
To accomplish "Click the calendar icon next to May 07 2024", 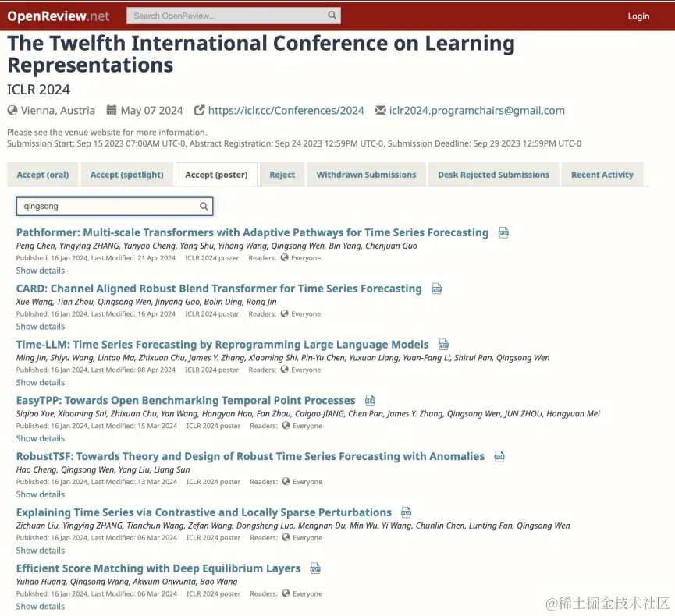I will [112, 111].
